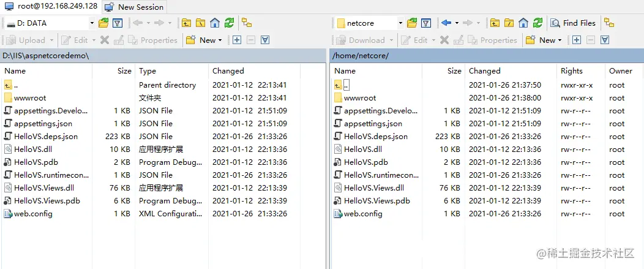Expand the Upload options dropdown arrow

point(52,40)
